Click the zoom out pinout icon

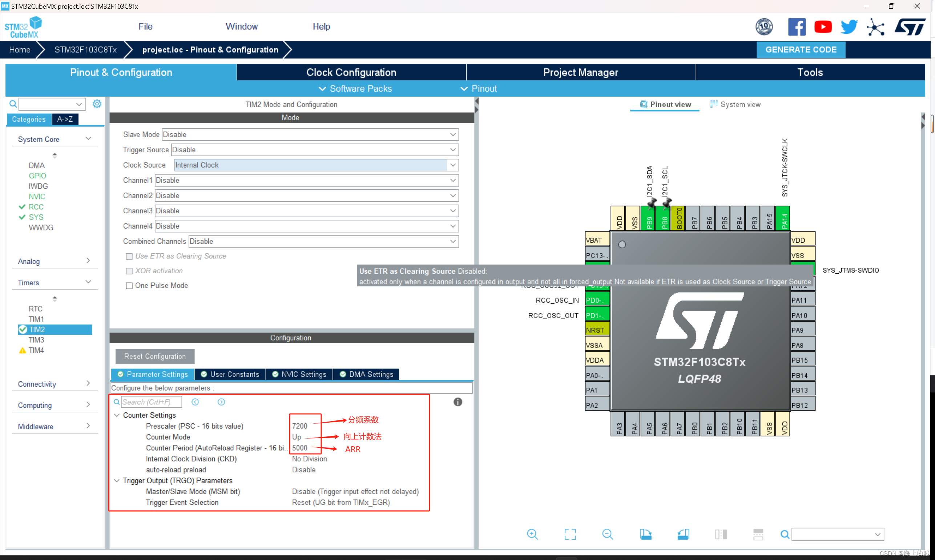tap(608, 534)
